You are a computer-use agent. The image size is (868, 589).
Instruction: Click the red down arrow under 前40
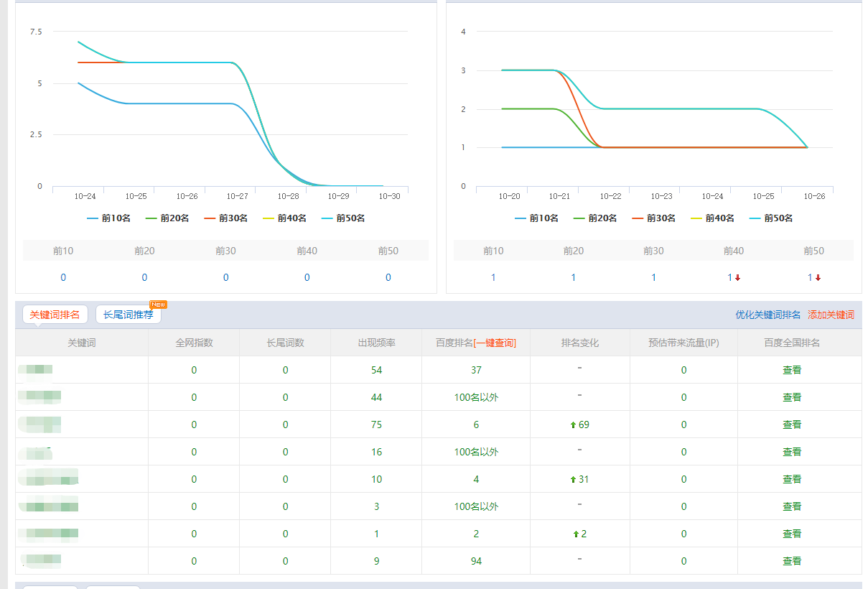click(x=737, y=278)
